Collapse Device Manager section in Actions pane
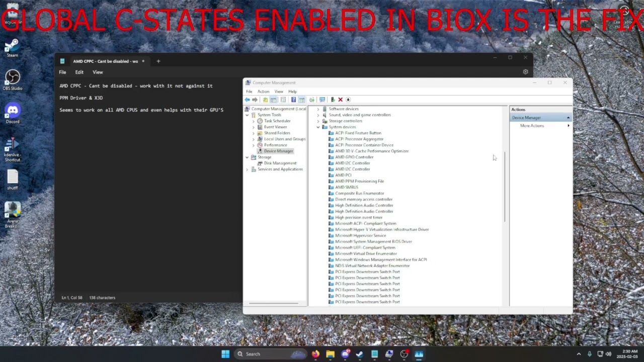 click(x=569, y=118)
